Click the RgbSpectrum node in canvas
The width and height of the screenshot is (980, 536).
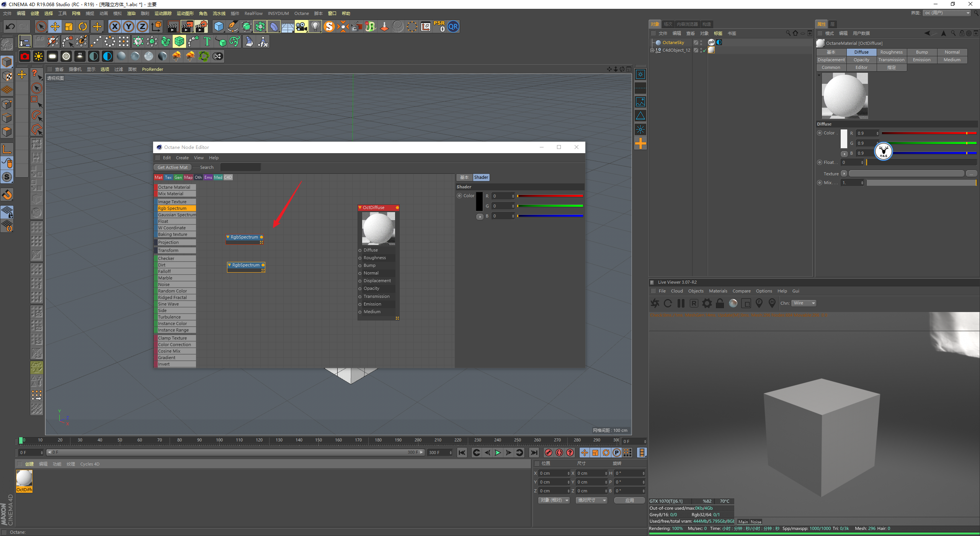[244, 236]
